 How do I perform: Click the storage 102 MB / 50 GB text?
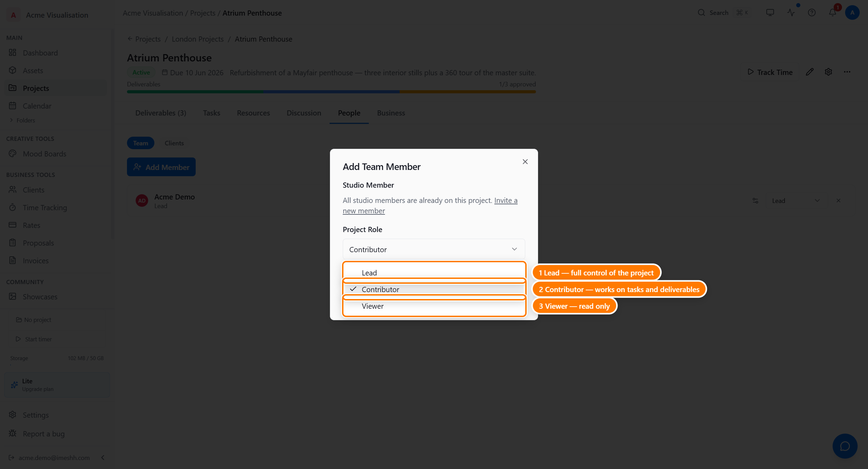86,358
